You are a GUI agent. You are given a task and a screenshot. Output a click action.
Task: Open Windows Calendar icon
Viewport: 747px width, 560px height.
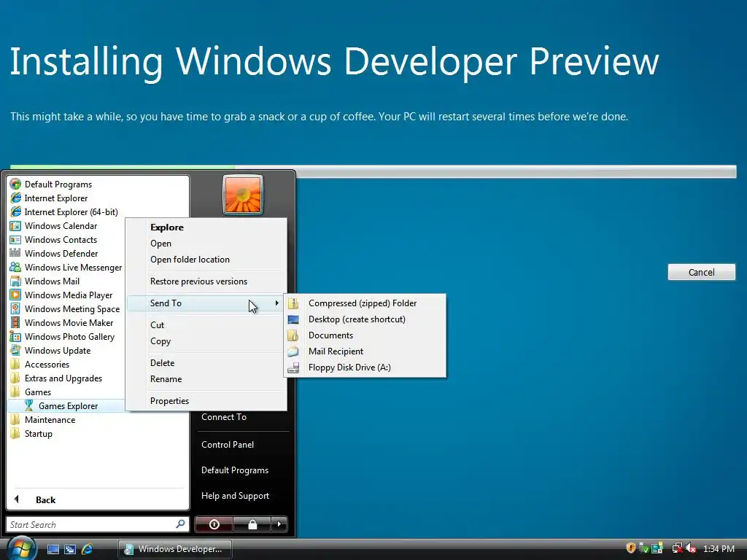point(16,226)
